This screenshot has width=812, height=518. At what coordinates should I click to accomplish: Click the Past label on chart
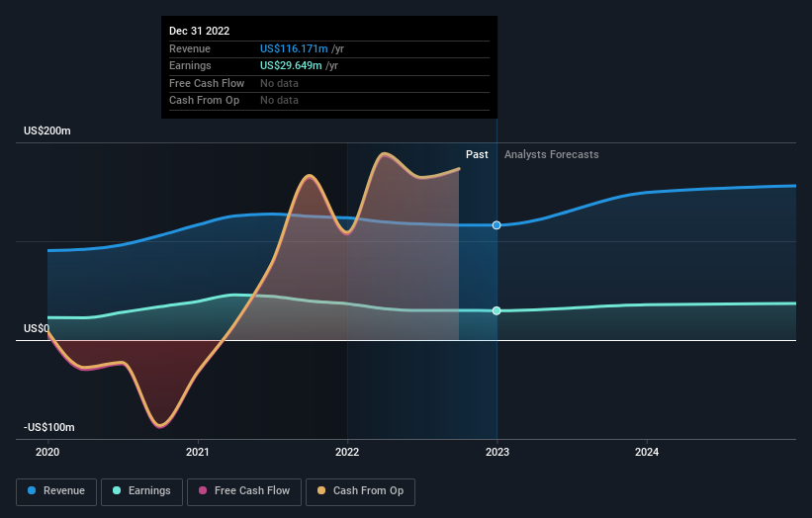point(477,155)
